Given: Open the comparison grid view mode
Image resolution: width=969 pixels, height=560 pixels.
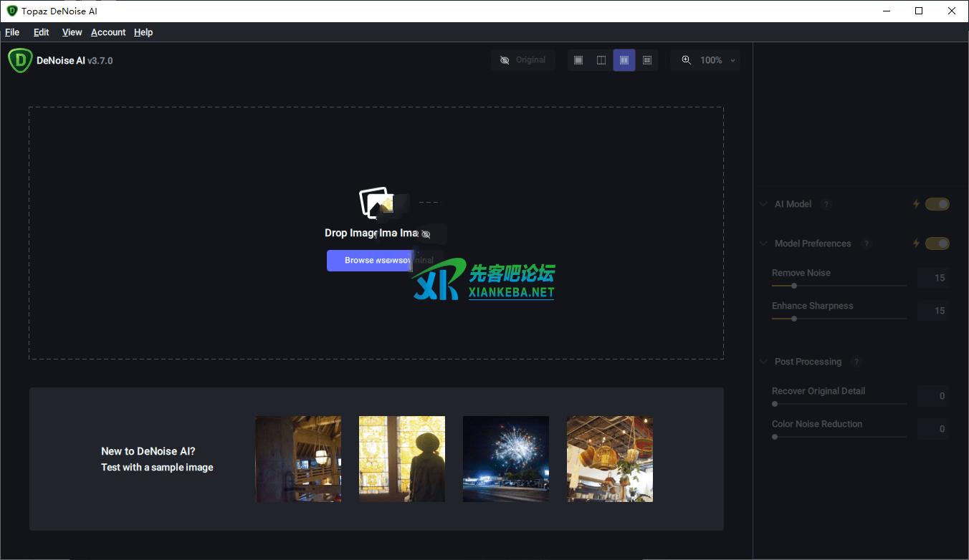Looking at the screenshot, I should tap(647, 60).
